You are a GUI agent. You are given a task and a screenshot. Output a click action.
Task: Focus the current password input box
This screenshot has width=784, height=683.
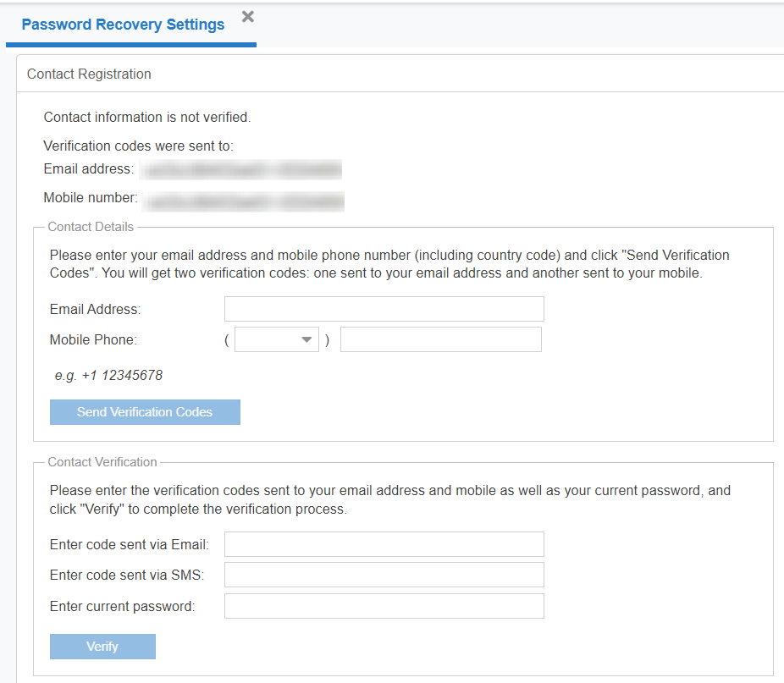pos(384,606)
